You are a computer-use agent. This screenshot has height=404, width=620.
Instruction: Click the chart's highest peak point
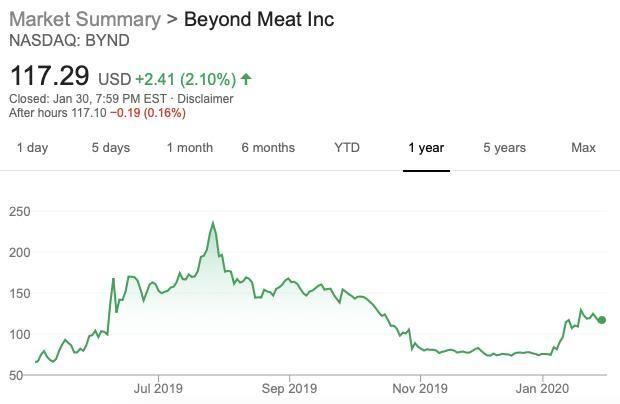(x=213, y=223)
